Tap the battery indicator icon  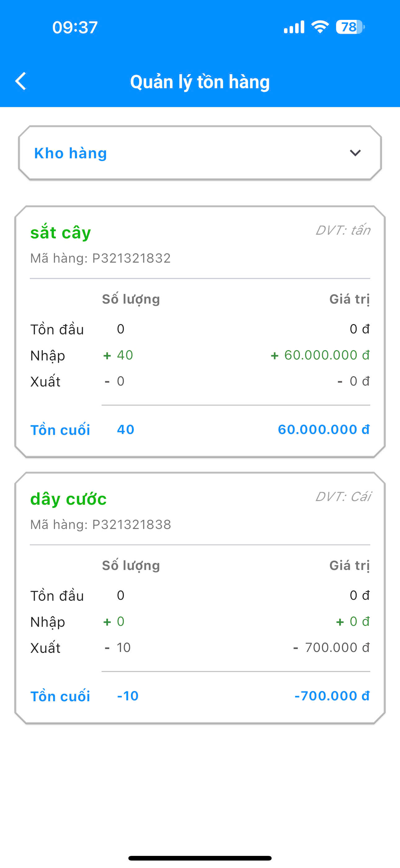(350, 27)
